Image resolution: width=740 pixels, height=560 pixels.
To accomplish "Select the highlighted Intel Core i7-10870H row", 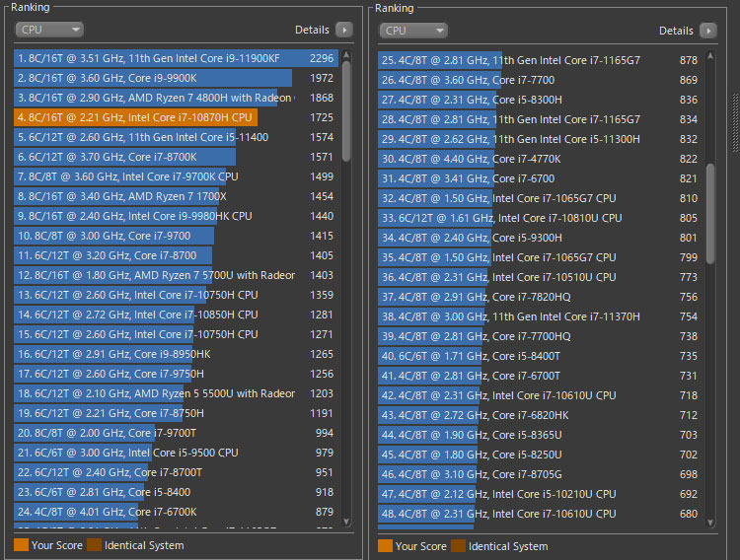I will 176,117.
